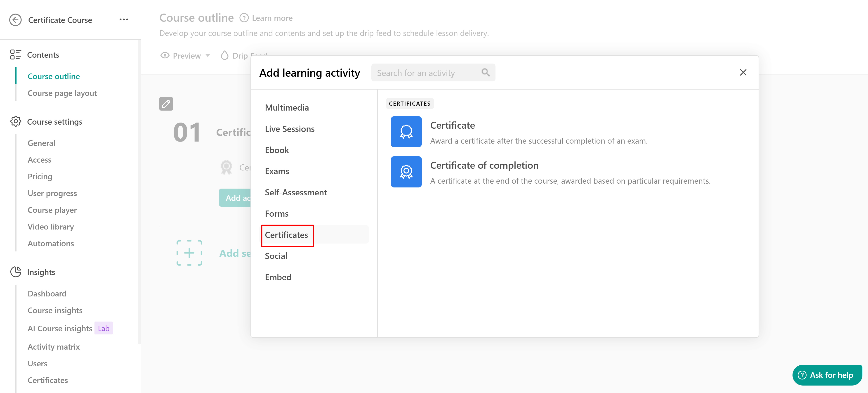Choose the Self-Assessment category
Viewport: 868px width, 393px height.
coord(295,192)
